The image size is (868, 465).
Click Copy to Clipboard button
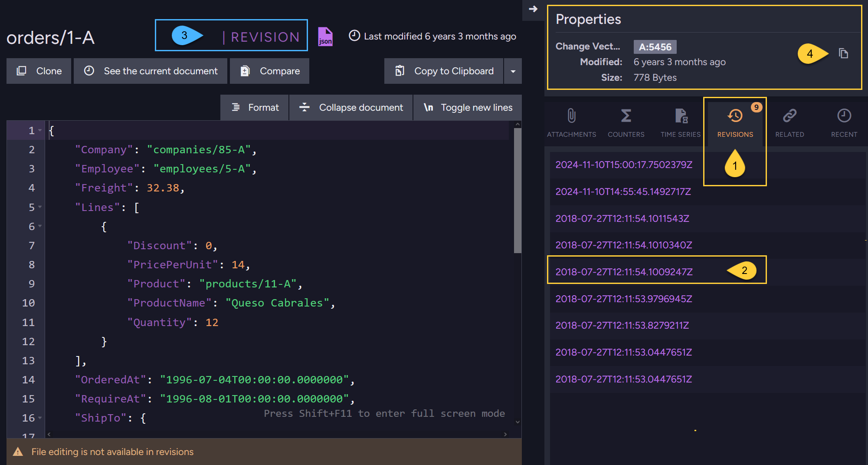[444, 71]
